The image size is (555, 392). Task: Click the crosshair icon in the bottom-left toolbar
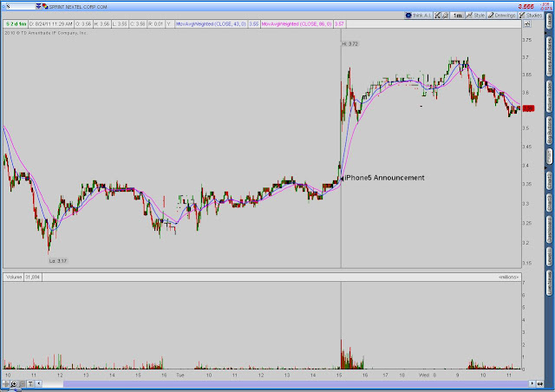point(6,383)
